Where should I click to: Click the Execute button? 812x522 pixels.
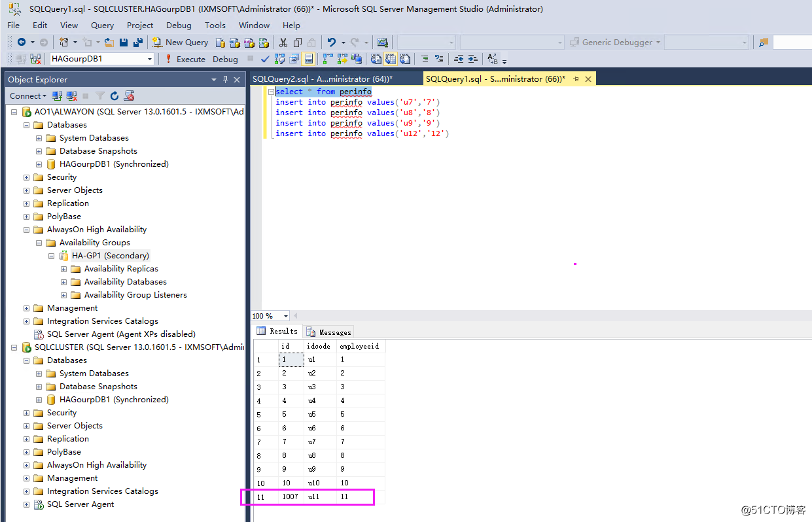[185, 59]
